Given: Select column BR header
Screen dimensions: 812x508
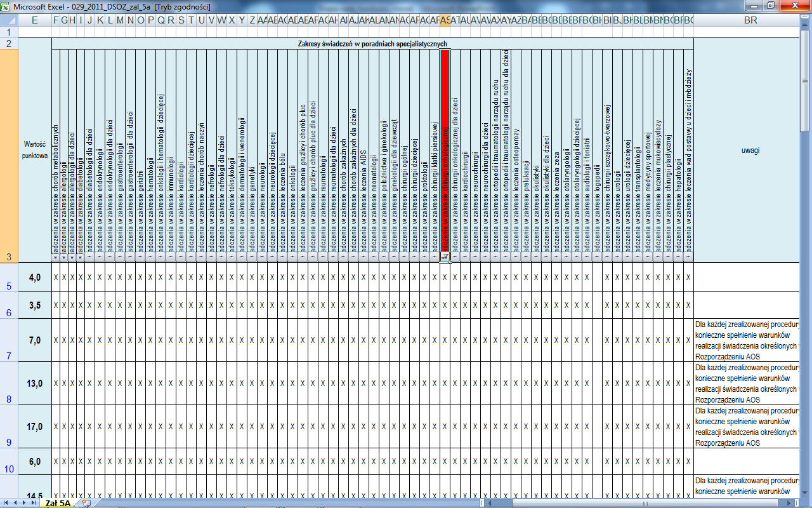Looking at the screenshot, I should click(x=747, y=20).
